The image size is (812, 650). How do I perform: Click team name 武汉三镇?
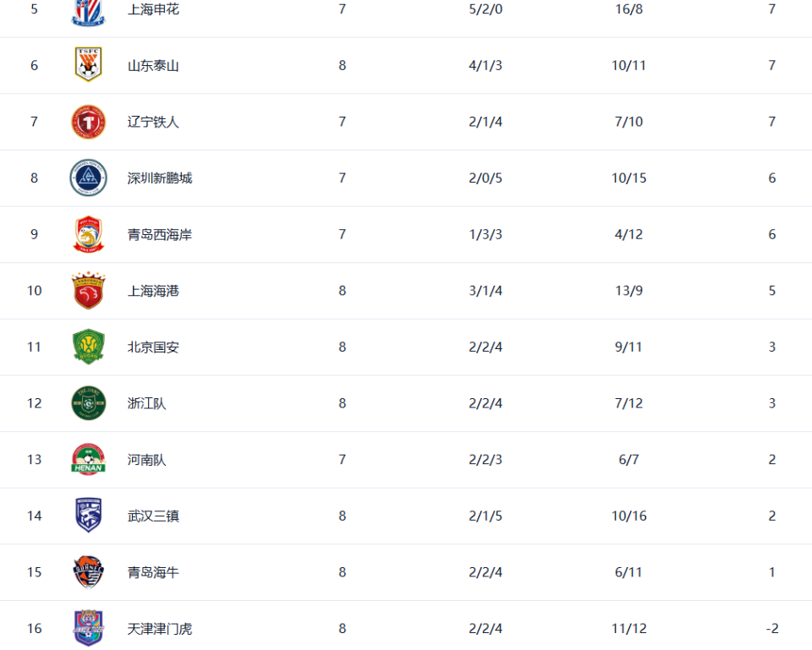153,516
